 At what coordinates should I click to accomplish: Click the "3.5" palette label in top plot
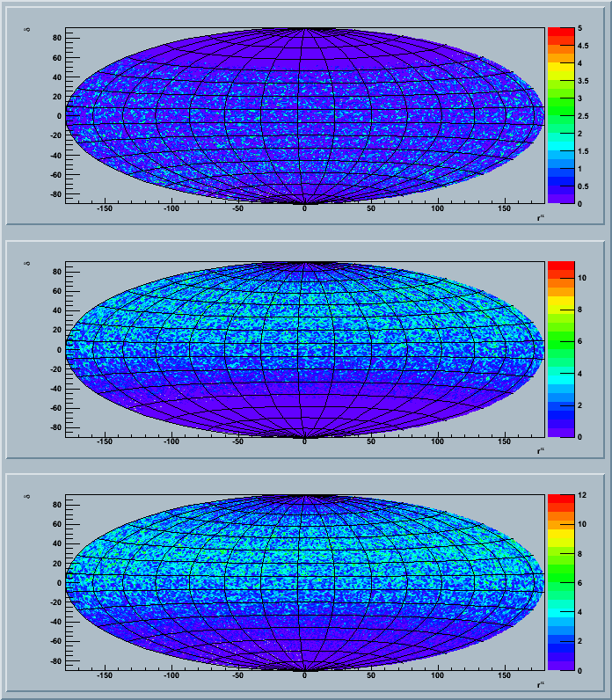point(583,81)
